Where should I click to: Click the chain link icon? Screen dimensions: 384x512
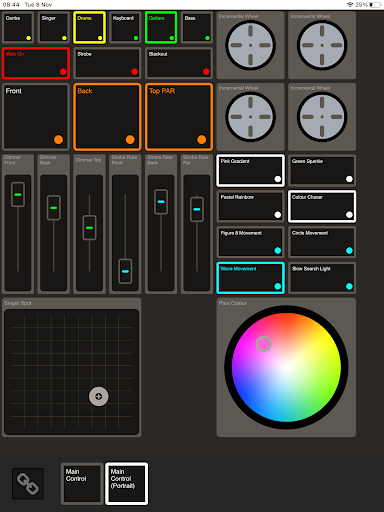[28, 483]
